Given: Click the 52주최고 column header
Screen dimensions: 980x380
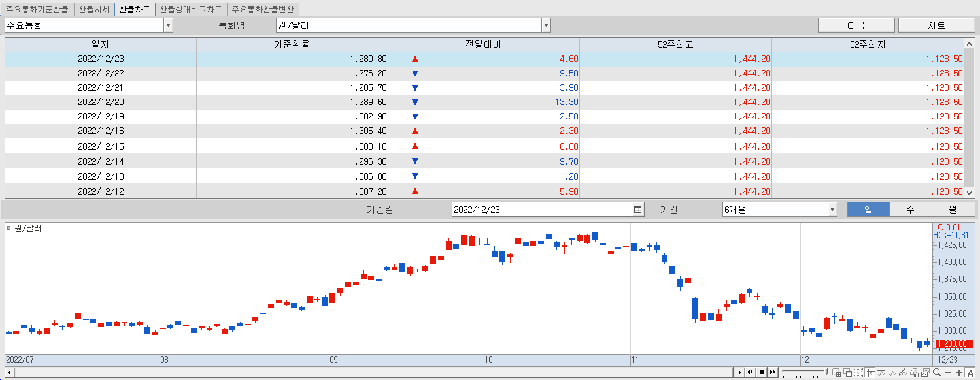Looking at the screenshot, I should (675, 45).
